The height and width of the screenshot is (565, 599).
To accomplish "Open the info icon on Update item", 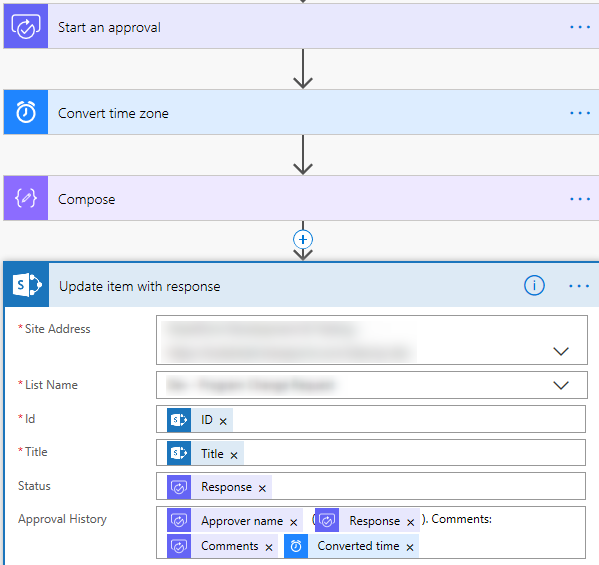I will click(534, 285).
